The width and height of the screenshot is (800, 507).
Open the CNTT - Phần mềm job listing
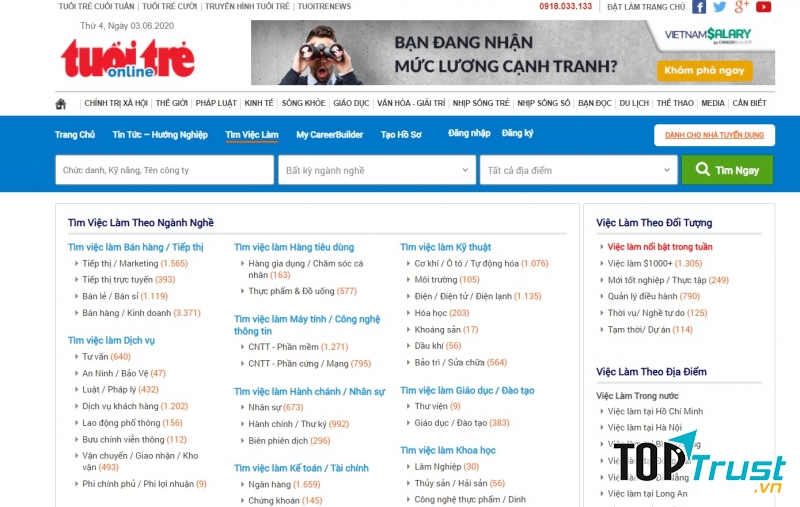(283, 347)
